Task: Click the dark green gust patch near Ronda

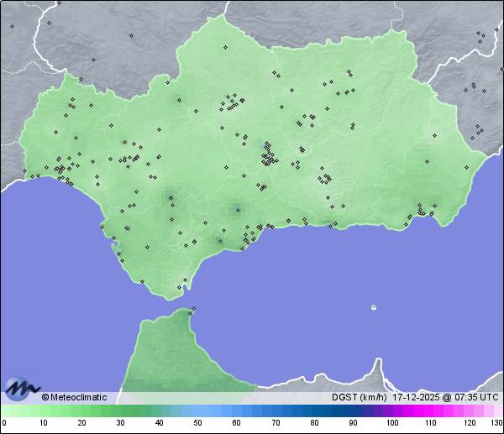Action: tap(235, 209)
